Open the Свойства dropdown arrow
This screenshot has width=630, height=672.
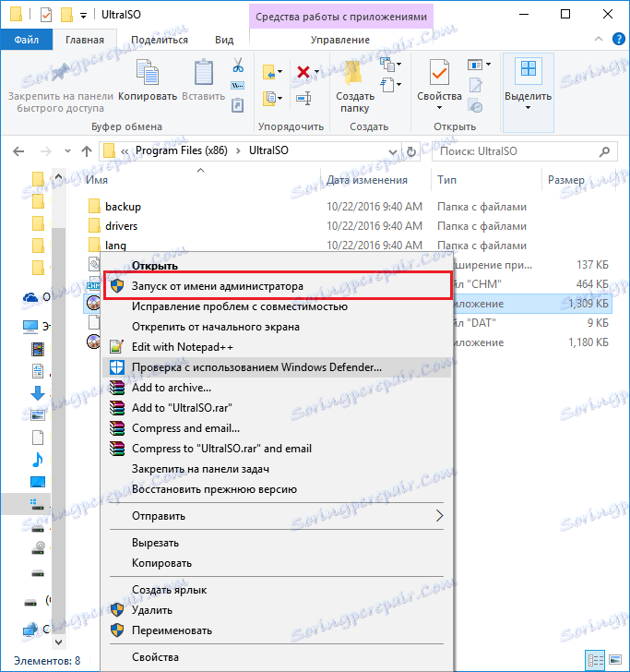pos(439,108)
